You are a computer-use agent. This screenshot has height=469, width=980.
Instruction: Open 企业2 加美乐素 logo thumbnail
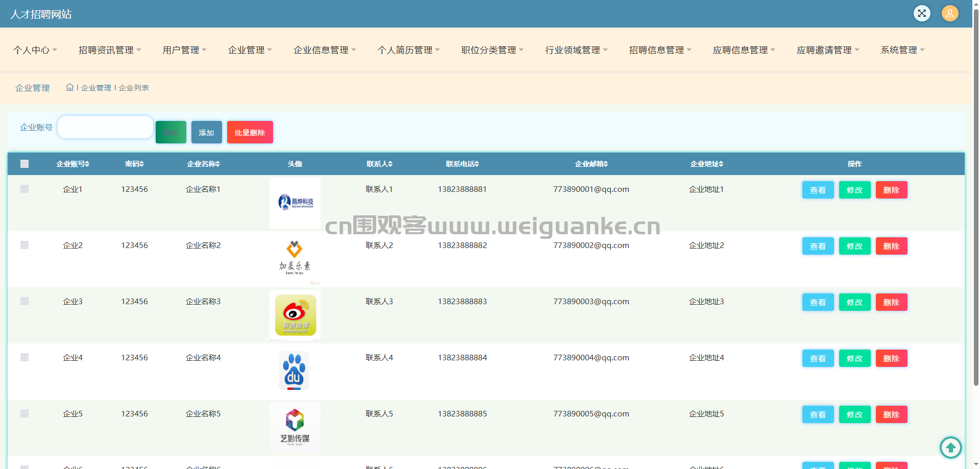[x=295, y=259]
